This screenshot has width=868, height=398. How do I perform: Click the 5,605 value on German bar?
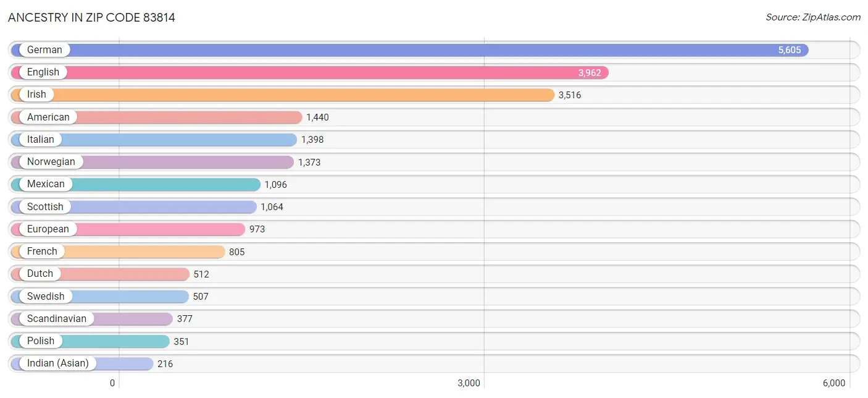click(x=790, y=51)
